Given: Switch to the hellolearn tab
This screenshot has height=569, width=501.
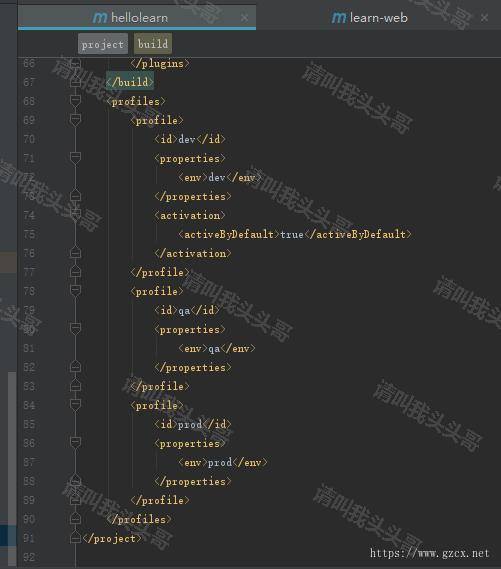Looking at the screenshot, I should (137, 17).
